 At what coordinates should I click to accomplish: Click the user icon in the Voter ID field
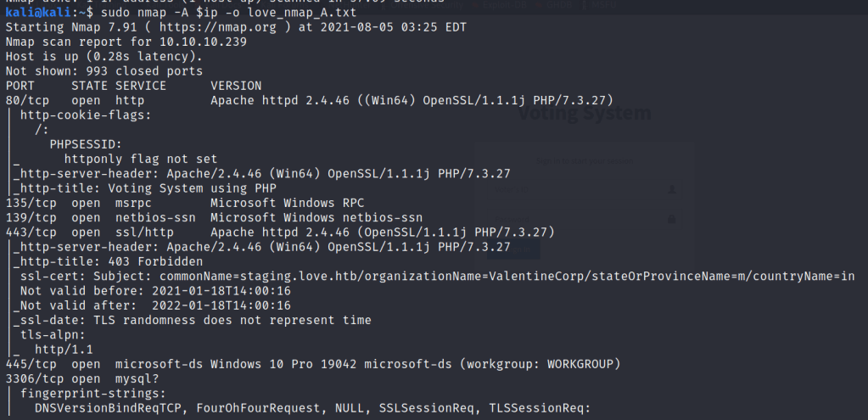(x=672, y=189)
